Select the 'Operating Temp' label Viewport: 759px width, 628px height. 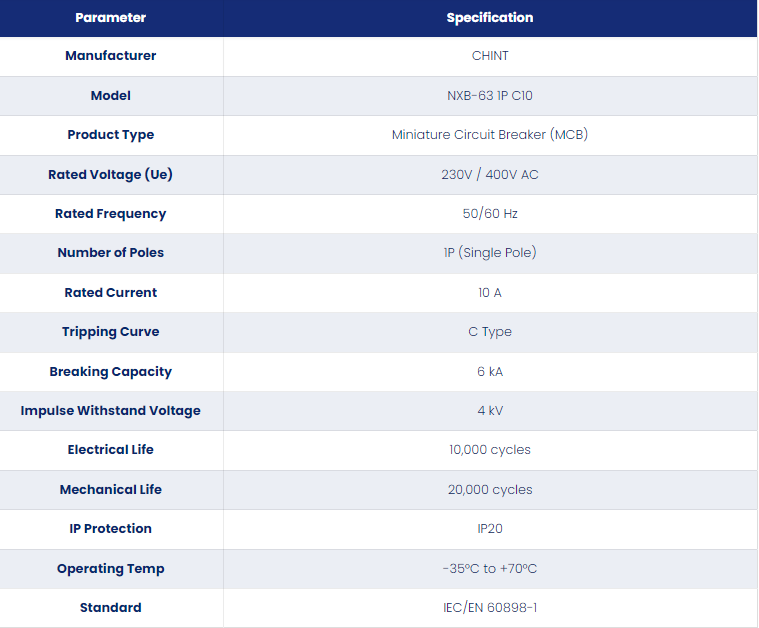click(110, 568)
